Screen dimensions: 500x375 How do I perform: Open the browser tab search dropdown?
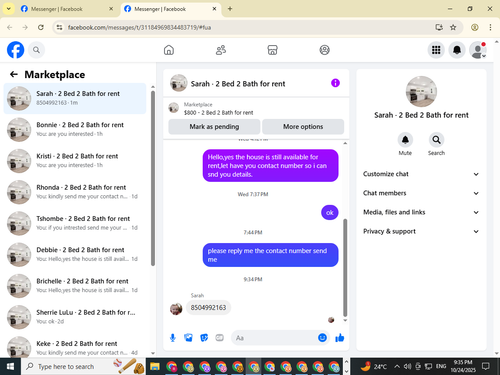[x=9, y=9]
